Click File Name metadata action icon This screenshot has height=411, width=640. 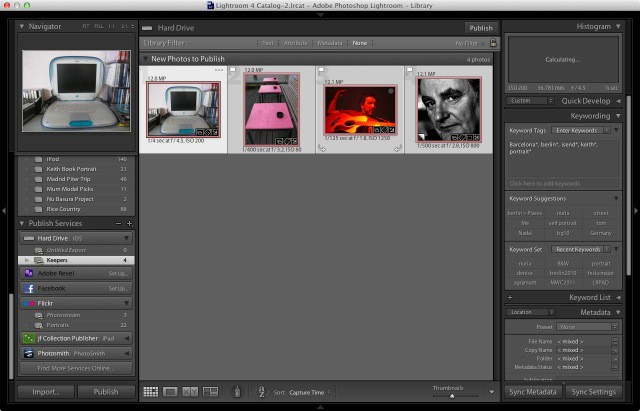615,341
